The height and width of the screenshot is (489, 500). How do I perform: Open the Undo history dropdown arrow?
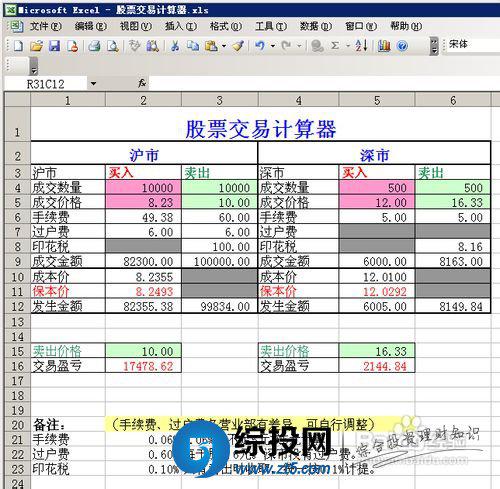tap(273, 46)
